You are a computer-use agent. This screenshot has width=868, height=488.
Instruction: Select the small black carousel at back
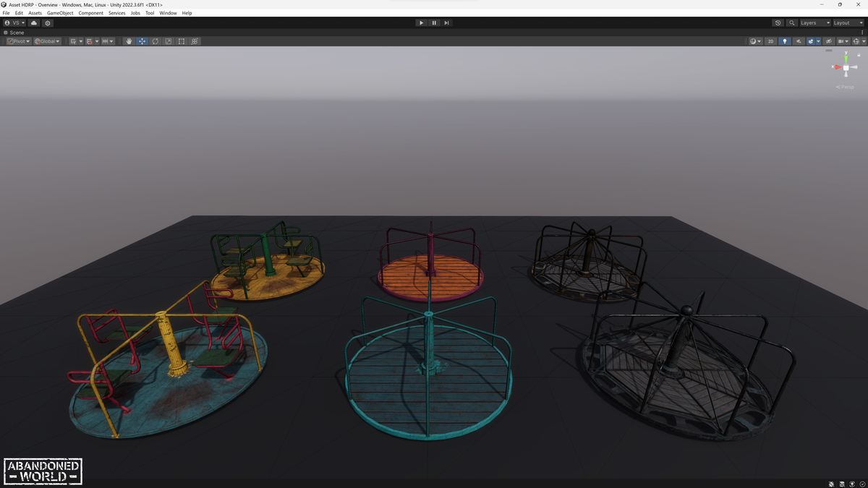(587, 262)
